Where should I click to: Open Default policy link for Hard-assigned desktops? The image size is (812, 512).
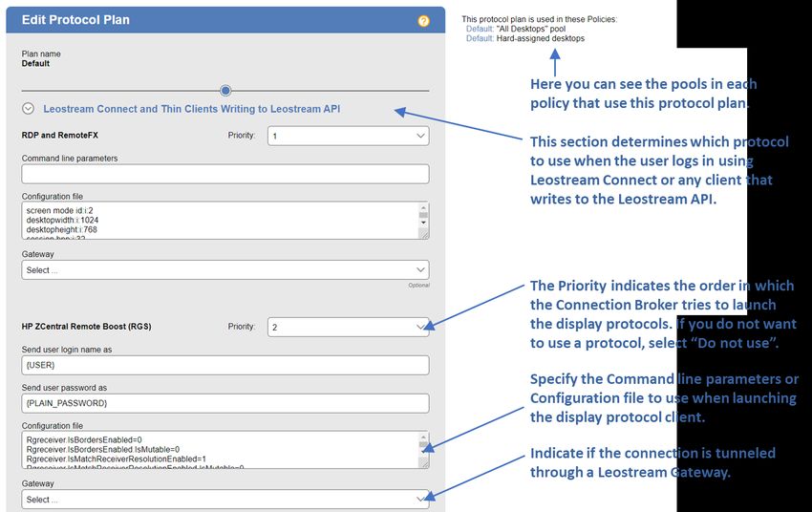[480, 38]
